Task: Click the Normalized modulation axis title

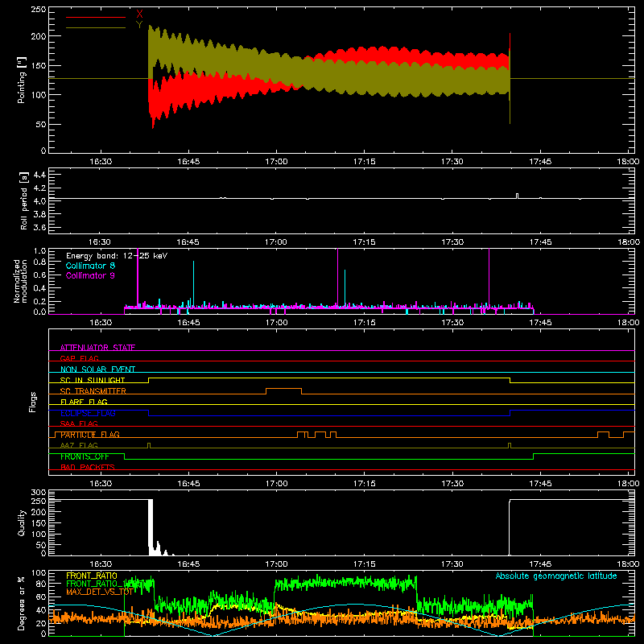Action: click(19, 281)
